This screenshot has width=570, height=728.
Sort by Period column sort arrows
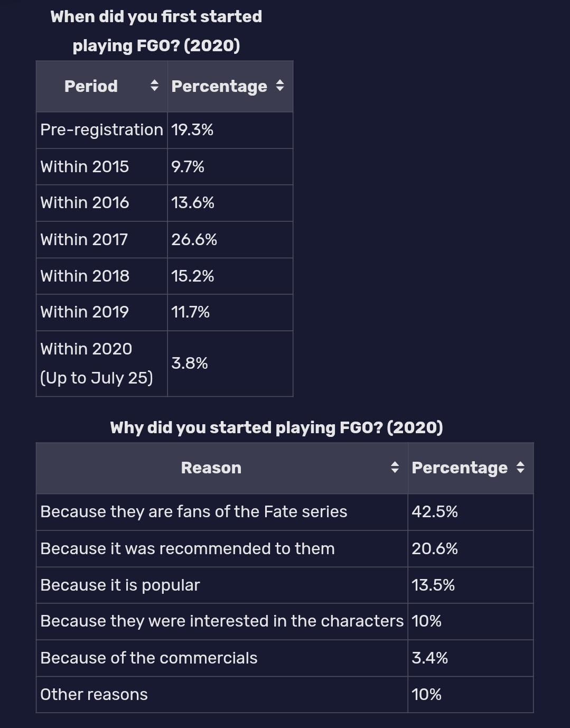click(x=154, y=86)
